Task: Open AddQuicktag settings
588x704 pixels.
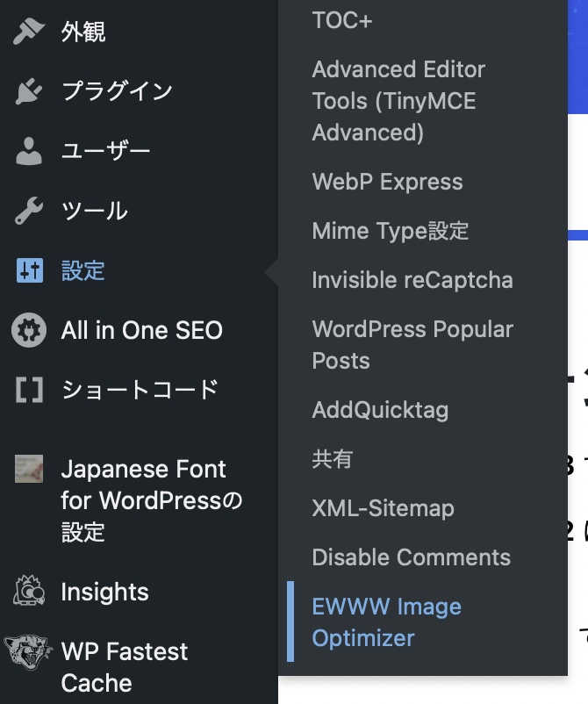Action: (x=380, y=410)
